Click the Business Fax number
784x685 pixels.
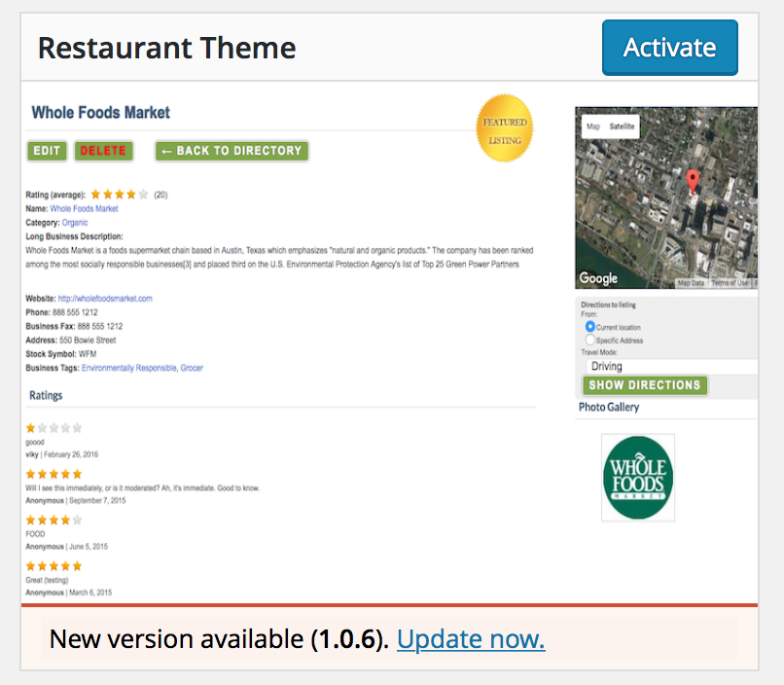pos(100,327)
